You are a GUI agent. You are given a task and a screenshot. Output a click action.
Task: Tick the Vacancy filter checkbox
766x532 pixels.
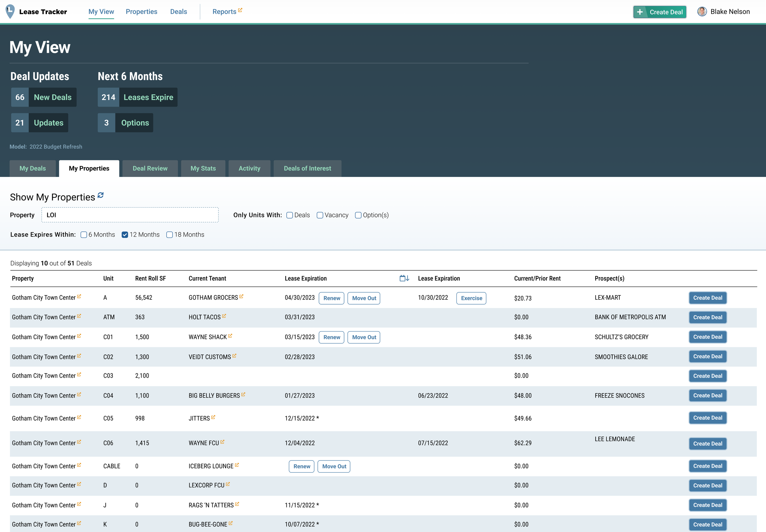click(x=320, y=215)
